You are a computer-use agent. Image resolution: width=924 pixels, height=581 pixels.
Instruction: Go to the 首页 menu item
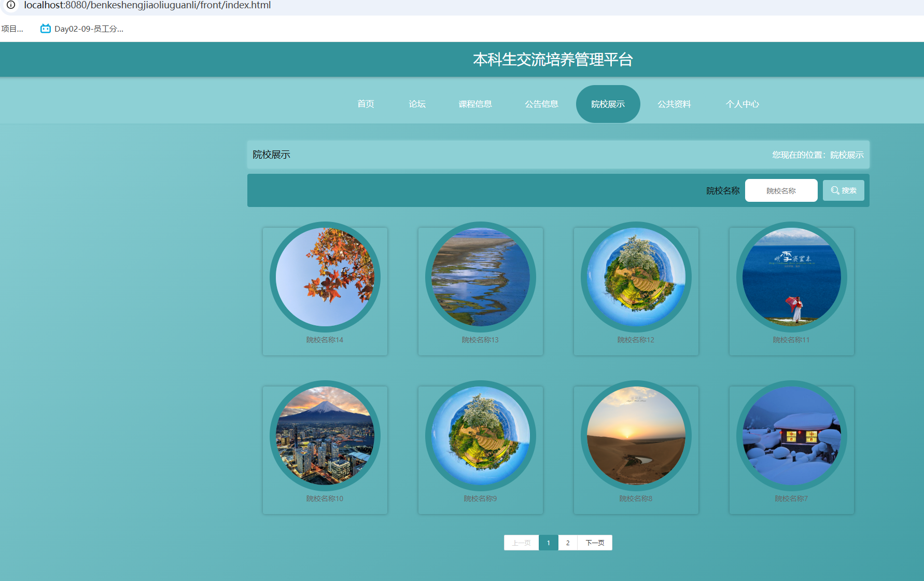[366, 104]
